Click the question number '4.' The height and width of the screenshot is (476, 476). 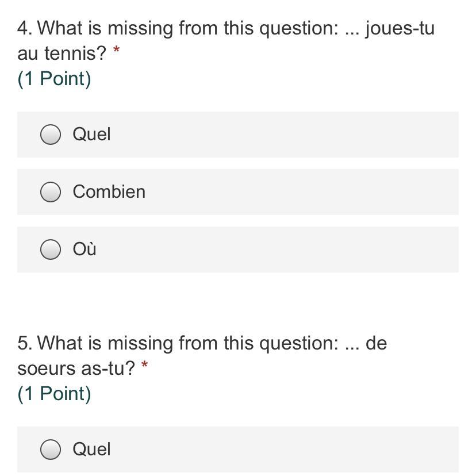25,28
